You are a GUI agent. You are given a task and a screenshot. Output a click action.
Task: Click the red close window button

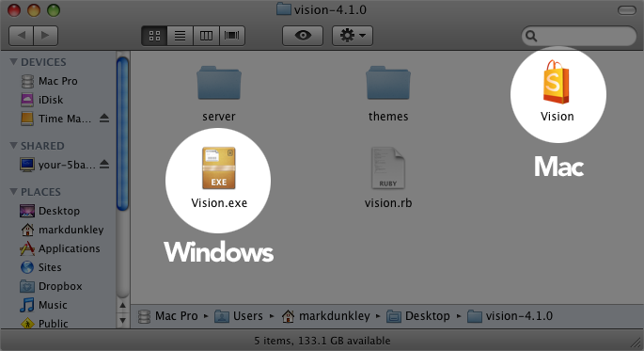point(14,10)
